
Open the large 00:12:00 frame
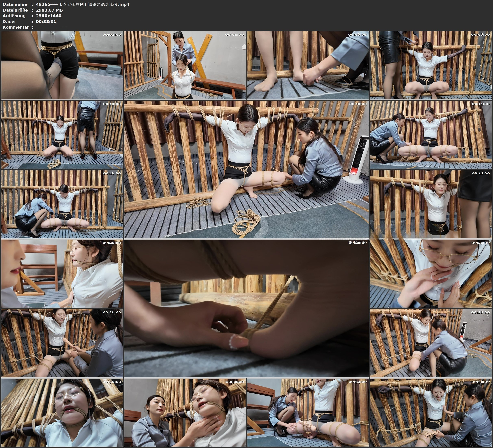tap(246, 169)
